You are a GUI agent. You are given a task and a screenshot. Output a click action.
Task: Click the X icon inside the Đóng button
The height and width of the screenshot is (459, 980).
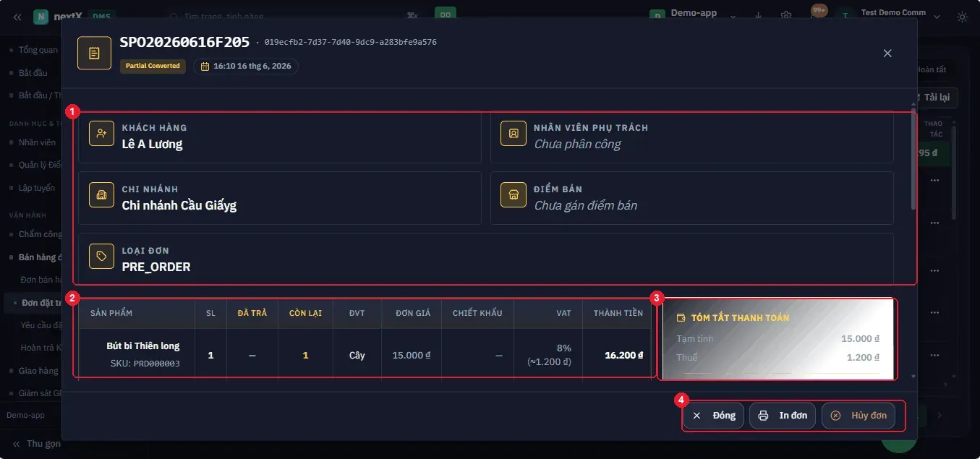tap(697, 416)
